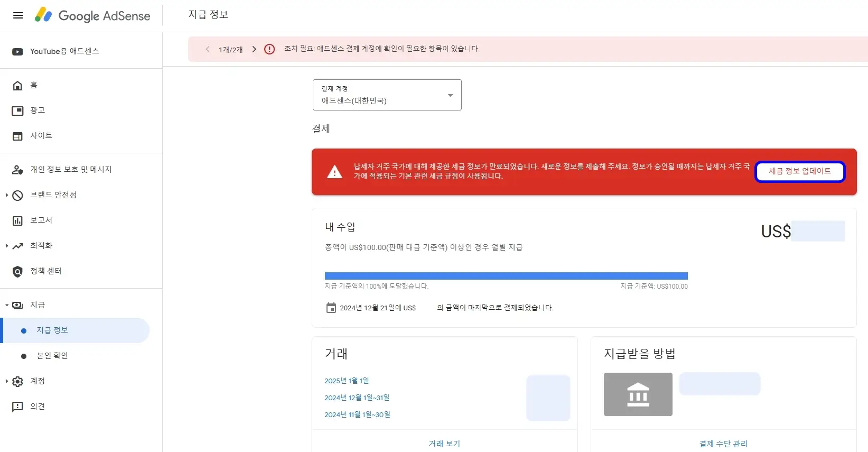Viewport: 868px width, 452px height.
Task: Click the 거래 보기 link
Action: pyautogui.click(x=444, y=444)
